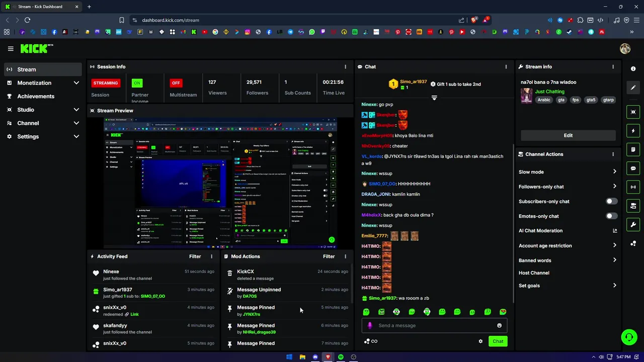Toggle the chat bubble widget icon in sidebar
644x362 pixels.
click(633, 168)
